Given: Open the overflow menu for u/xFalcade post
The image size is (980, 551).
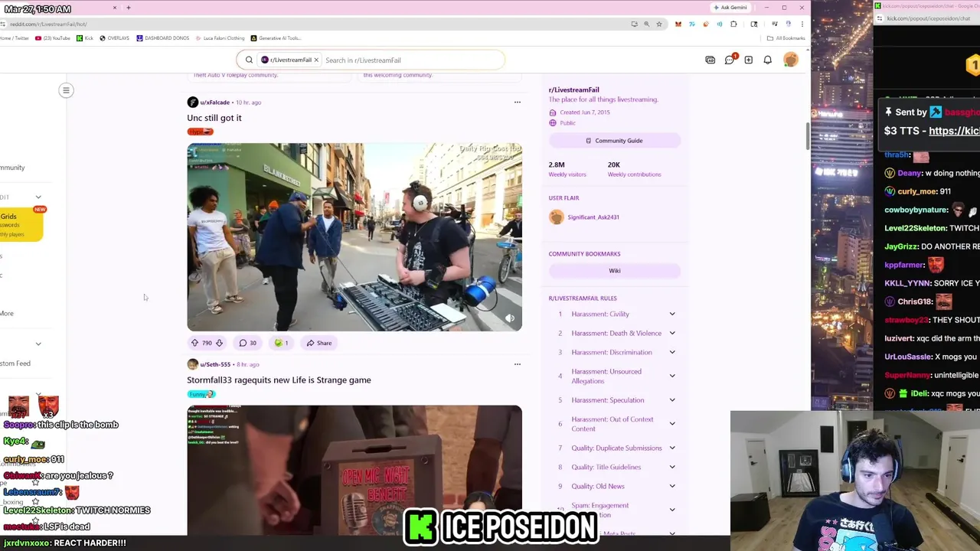Looking at the screenshot, I should 517,102.
